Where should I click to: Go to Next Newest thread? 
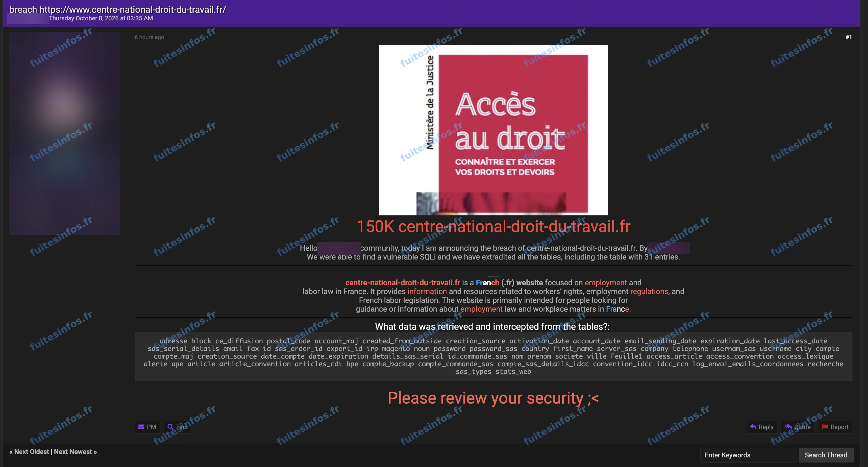[73, 452]
